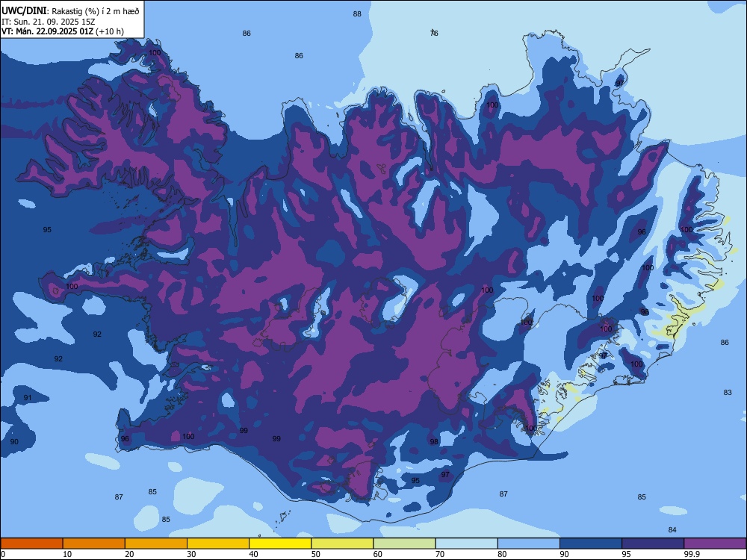This screenshot has height=560, width=747.
Task: Click the '50' legend tick label
Action: point(316,554)
